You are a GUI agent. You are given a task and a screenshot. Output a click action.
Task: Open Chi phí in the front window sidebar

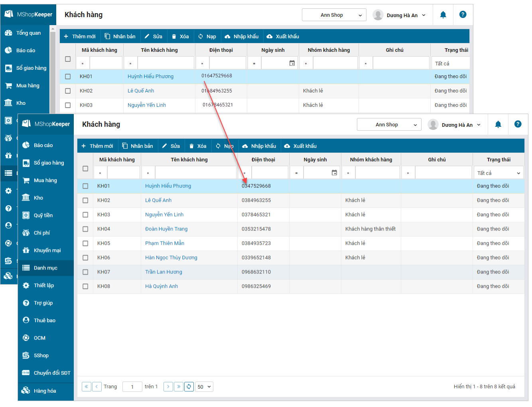(x=46, y=233)
